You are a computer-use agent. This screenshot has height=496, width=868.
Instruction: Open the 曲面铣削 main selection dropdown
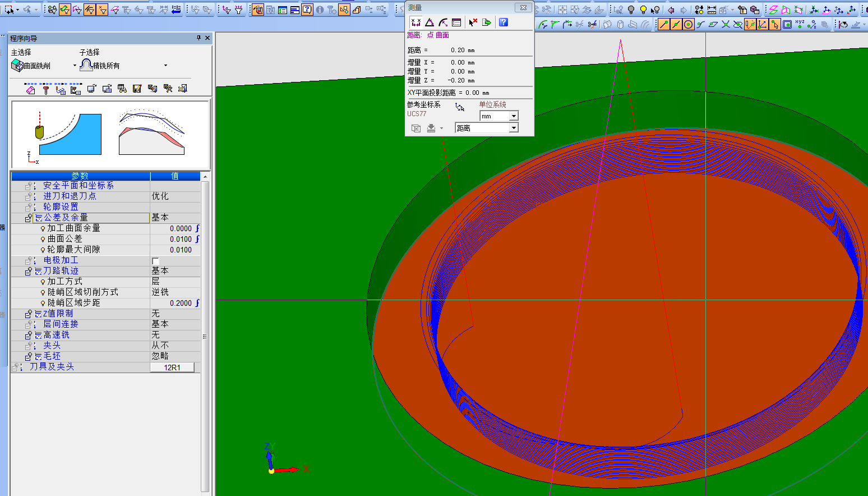pyautogui.click(x=75, y=66)
